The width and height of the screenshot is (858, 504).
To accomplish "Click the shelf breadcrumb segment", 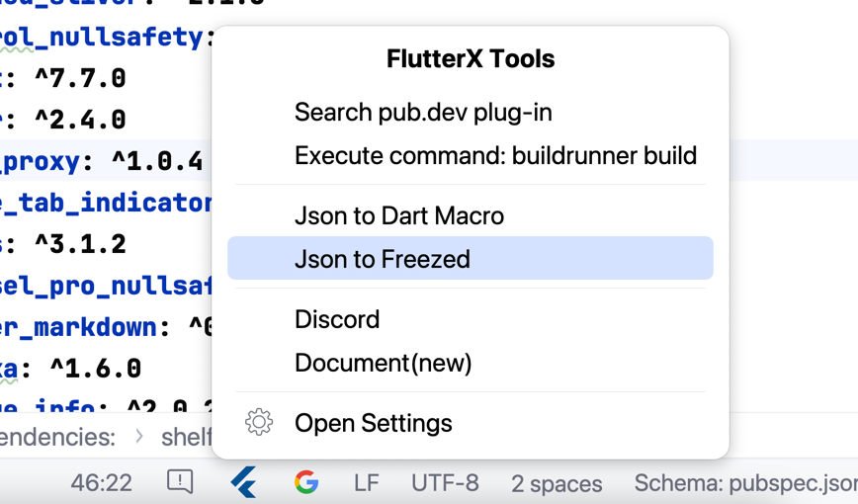I will coord(186,436).
